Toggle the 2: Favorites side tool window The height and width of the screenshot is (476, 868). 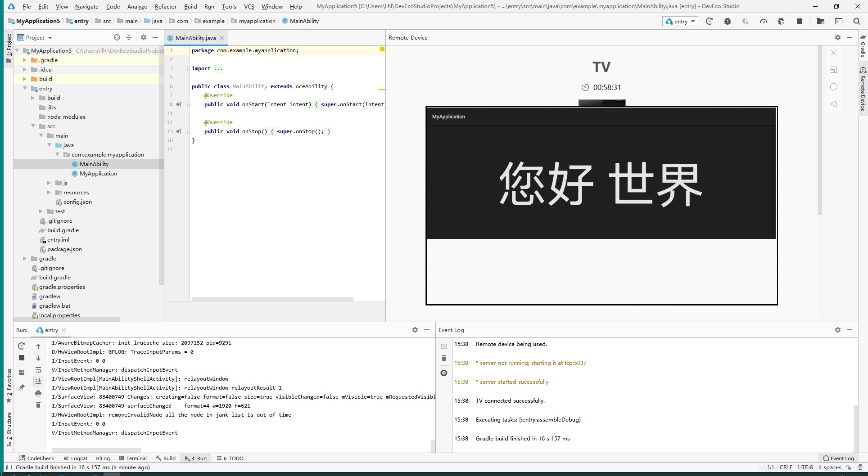click(9, 385)
